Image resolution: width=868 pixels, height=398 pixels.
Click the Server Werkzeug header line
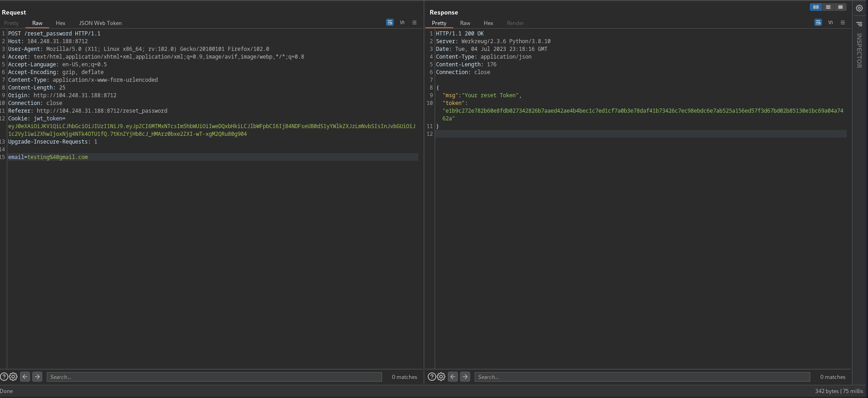(493, 41)
